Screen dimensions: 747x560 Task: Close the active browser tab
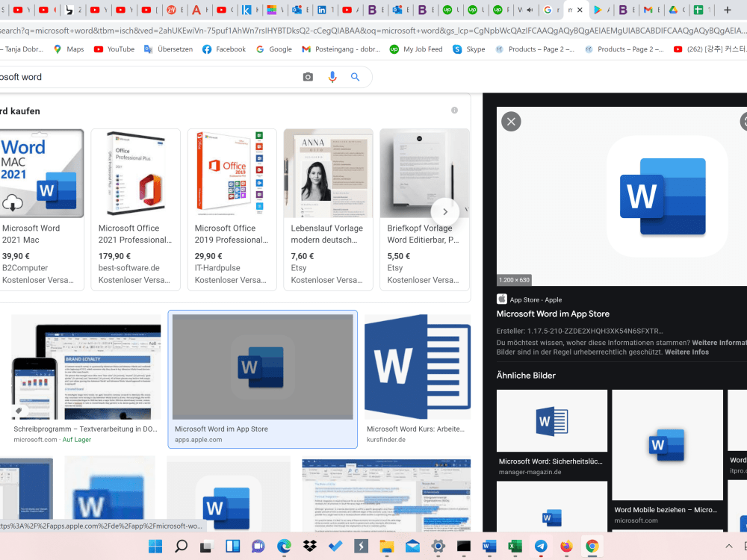click(580, 10)
